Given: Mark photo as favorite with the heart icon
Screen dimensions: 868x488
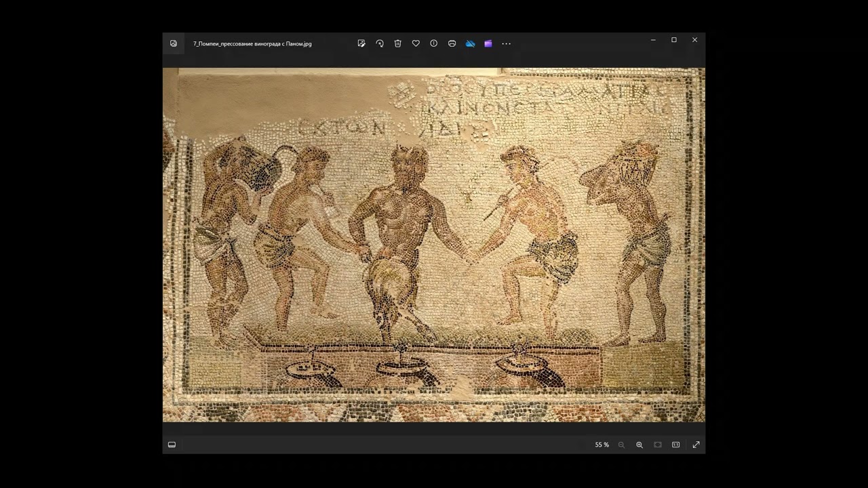Looking at the screenshot, I should 416,43.
